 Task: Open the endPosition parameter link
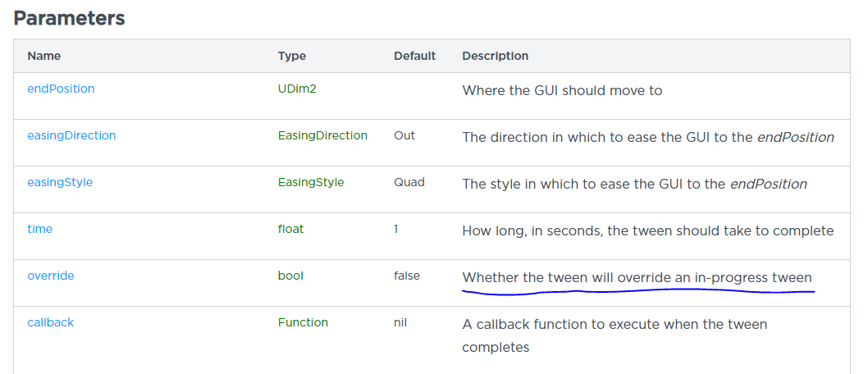(x=61, y=89)
